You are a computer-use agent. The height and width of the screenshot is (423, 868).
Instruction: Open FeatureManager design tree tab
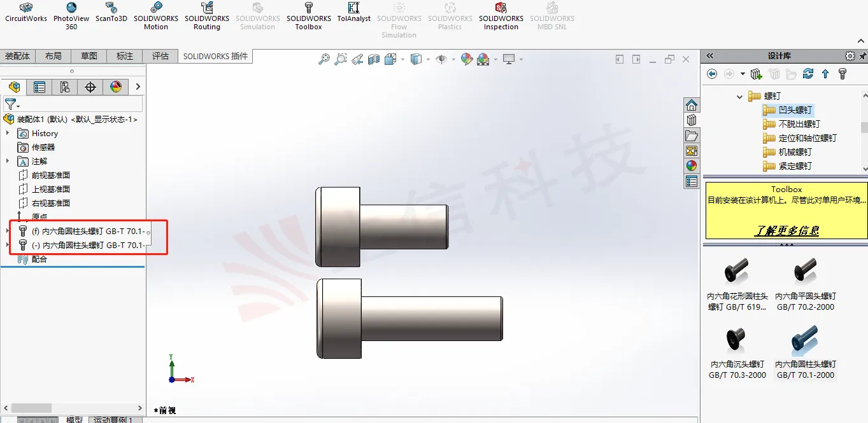coord(14,87)
